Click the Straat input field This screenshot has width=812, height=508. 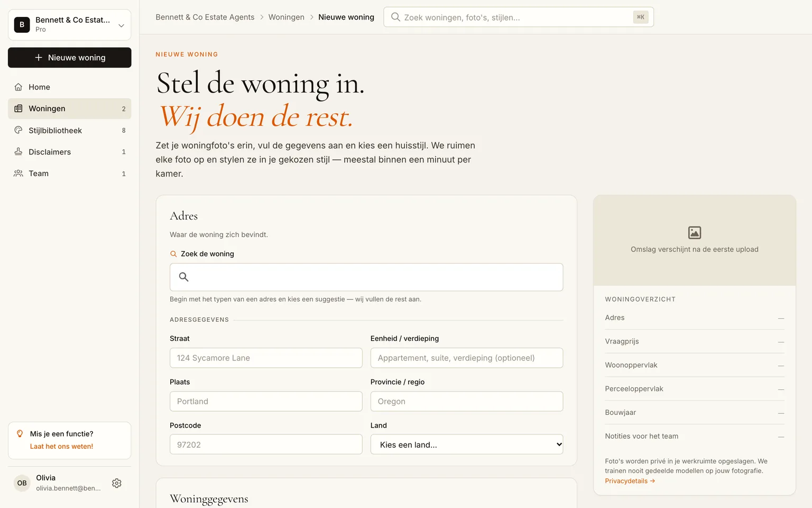[266, 358]
